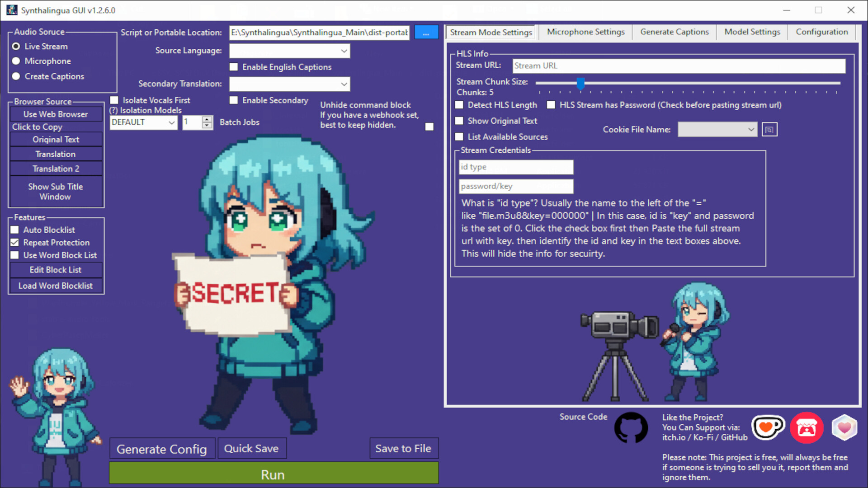Click the Ko-Fi coffee cup support icon
Image resolution: width=868 pixels, height=488 pixels.
768,427
